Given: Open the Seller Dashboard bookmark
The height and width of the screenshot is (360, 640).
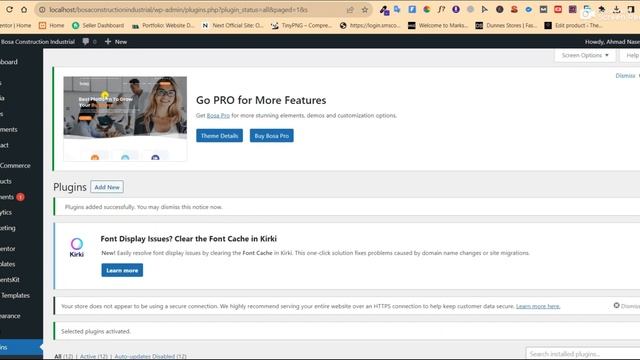Looking at the screenshot, I should pyautogui.click(x=98, y=25).
